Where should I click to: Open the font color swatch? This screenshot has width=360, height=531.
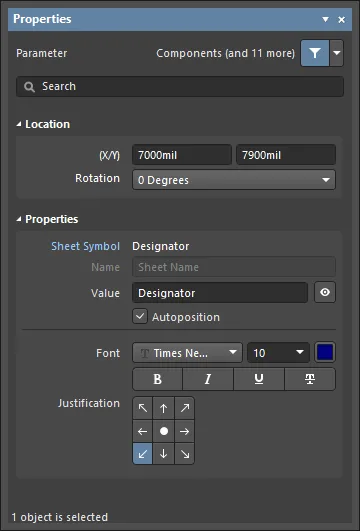tap(325, 353)
